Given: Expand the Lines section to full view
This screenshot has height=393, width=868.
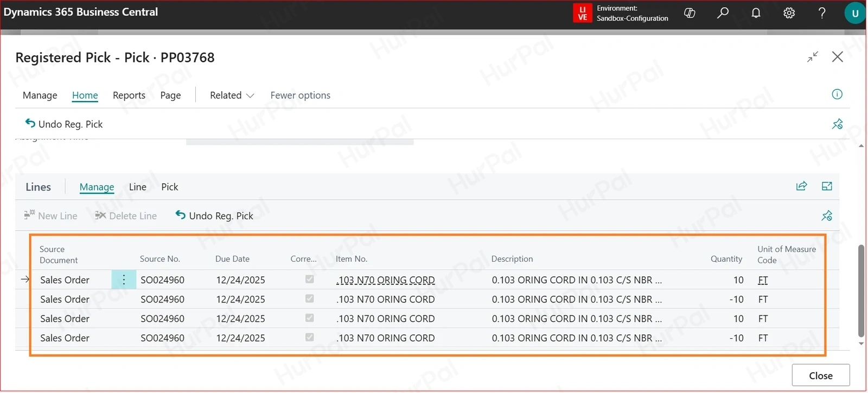Looking at the screenshot, I should click(x=827, y=186).
